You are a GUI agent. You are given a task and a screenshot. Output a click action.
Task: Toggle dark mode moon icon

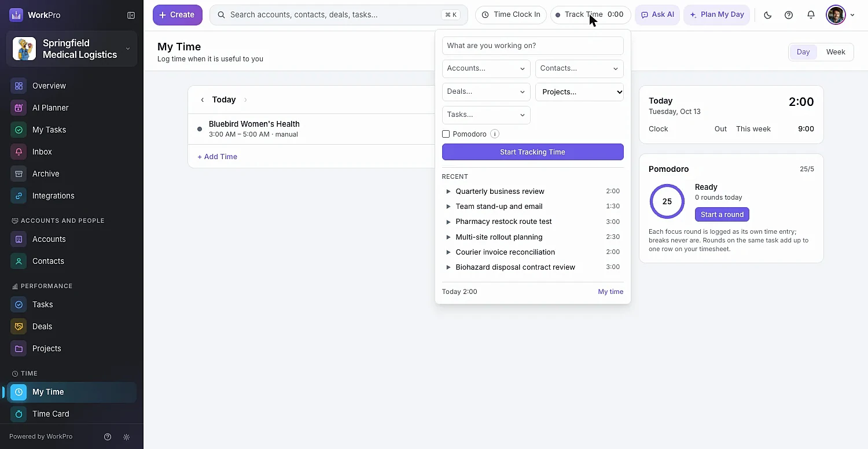(x=768, y=15)
